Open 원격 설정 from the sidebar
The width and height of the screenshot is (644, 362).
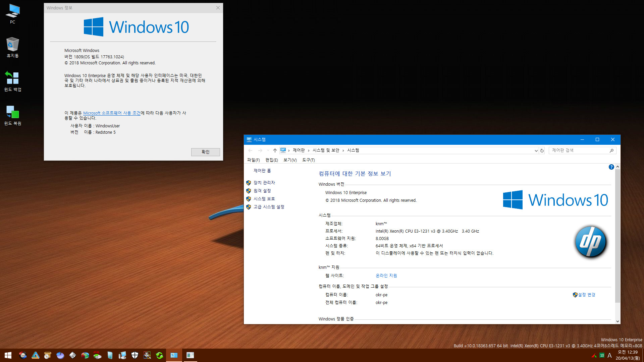(x=262, y=191)
